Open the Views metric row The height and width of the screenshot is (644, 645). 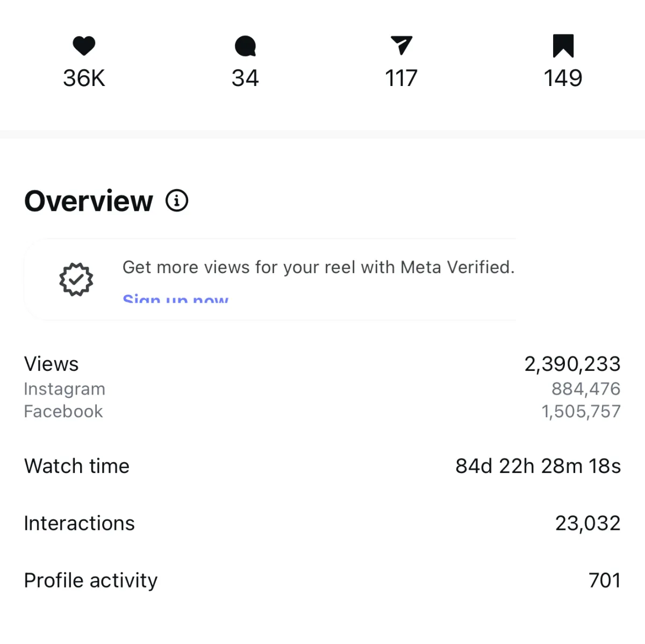52,364
